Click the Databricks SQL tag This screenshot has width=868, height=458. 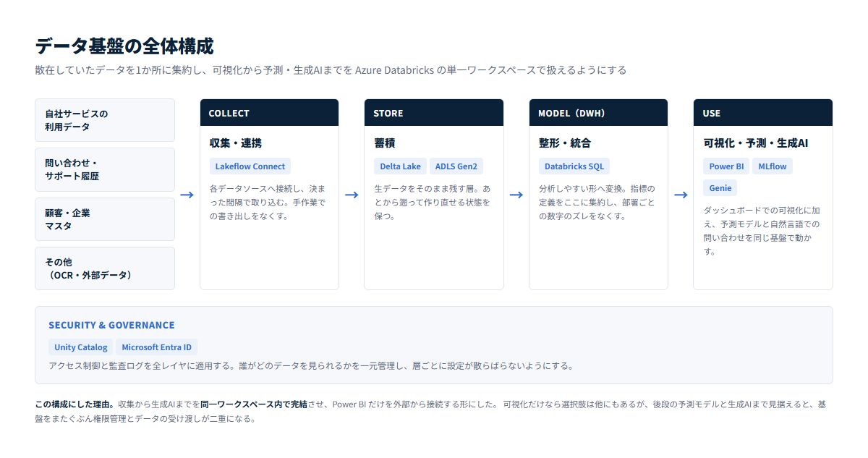pos(574,166)
